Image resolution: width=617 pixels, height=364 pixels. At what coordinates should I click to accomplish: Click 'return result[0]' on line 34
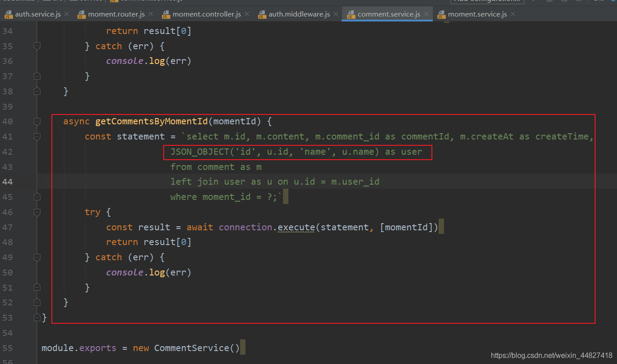coord(149,31)
